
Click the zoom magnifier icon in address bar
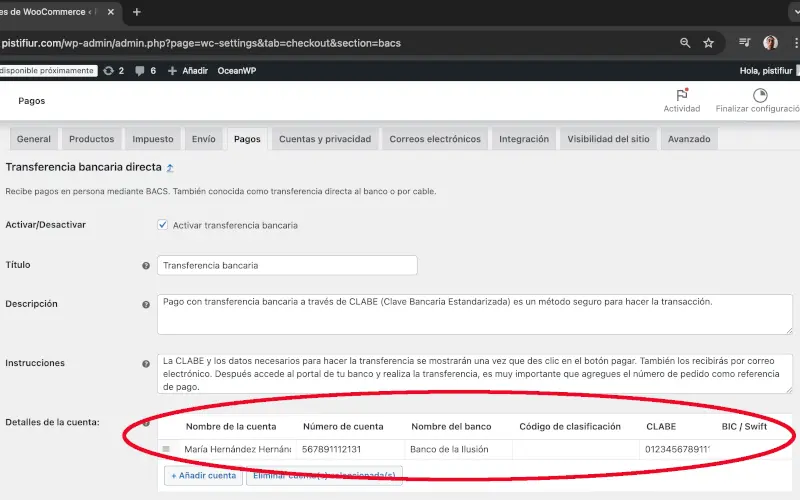point(685,43)
